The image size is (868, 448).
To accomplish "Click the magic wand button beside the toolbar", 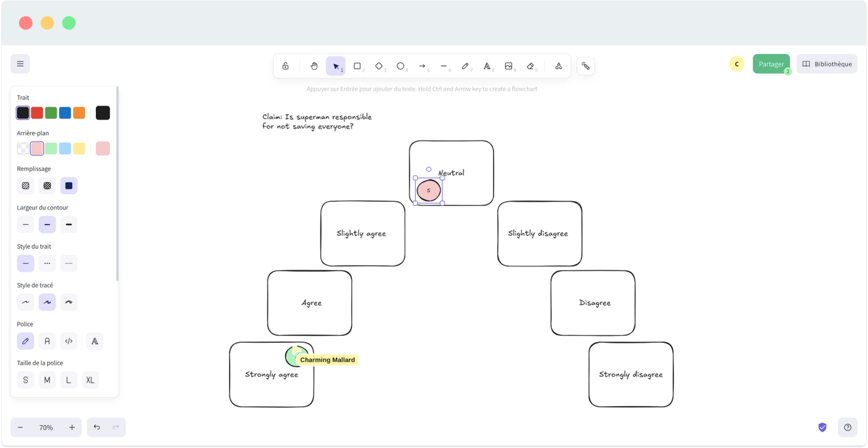I will (x=586, y=66).
